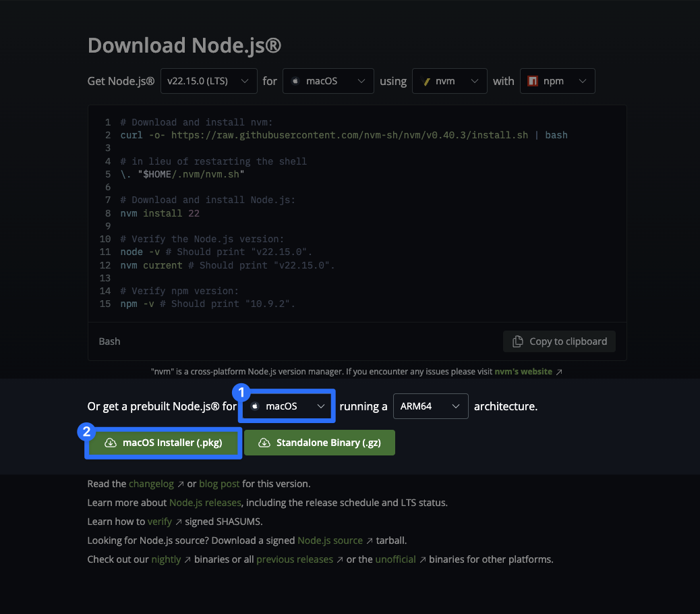The width and height of the screenshot is (700, 614).
Task: Open the verify SHASUMS link
Action: point(160,521)
